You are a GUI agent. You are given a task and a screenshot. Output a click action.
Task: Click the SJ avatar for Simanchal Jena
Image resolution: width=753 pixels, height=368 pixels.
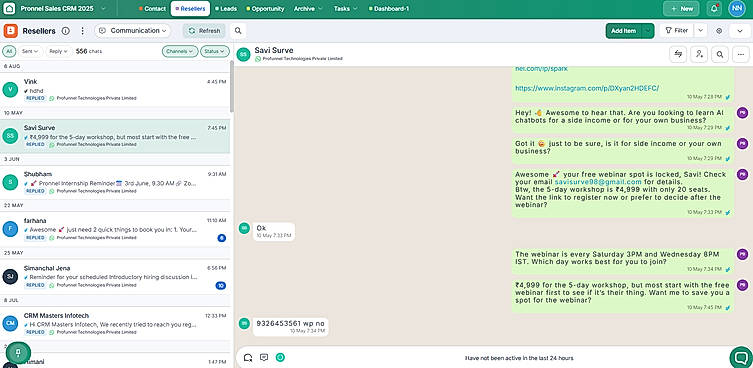pos(10,277)
